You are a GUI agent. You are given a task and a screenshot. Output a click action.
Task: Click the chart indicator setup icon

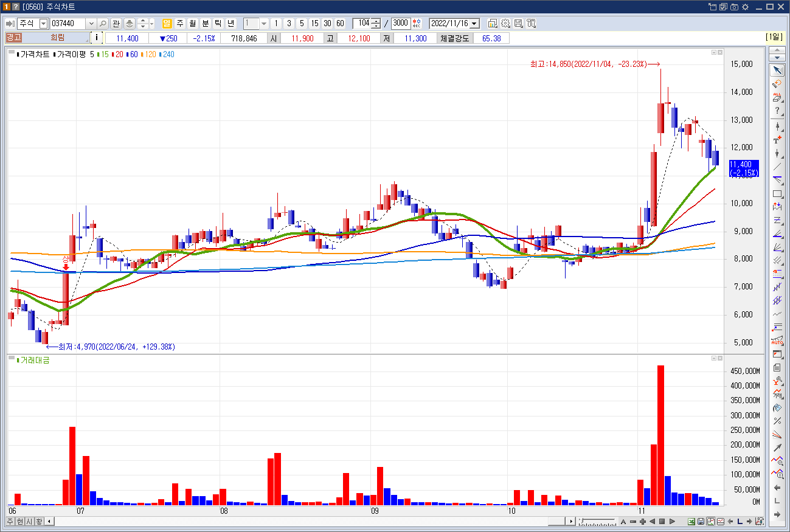pyautogui.click(x=493, y=24)
